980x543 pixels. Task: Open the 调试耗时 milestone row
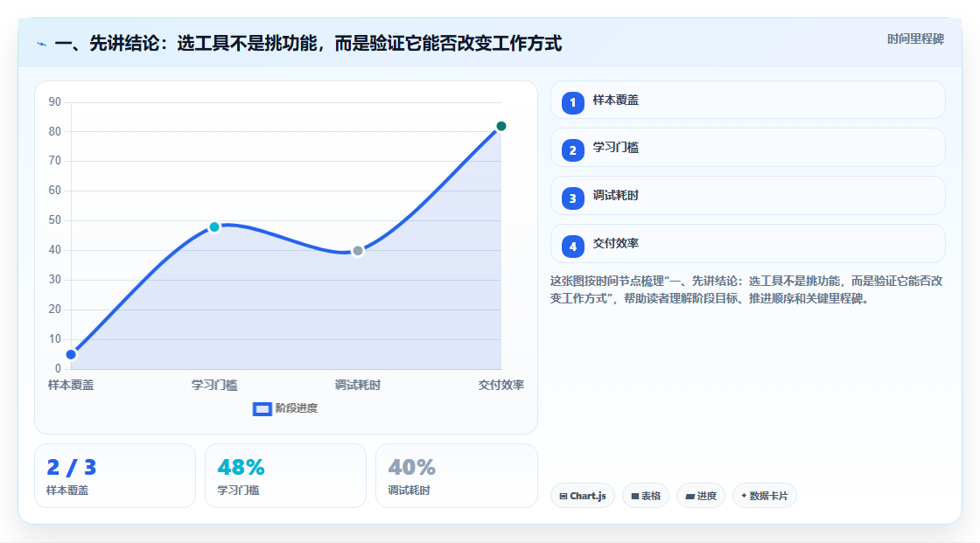[x=747, y=196]
